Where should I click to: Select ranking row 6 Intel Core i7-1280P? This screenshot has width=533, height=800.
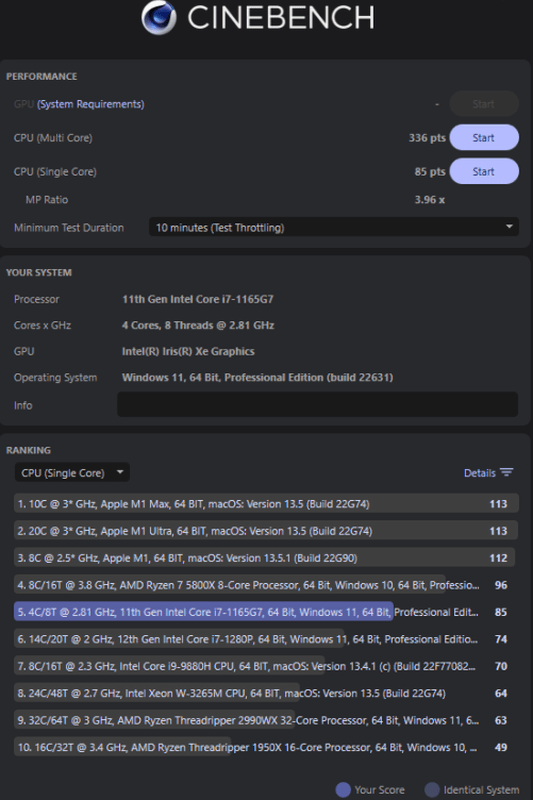coord(266,639)
